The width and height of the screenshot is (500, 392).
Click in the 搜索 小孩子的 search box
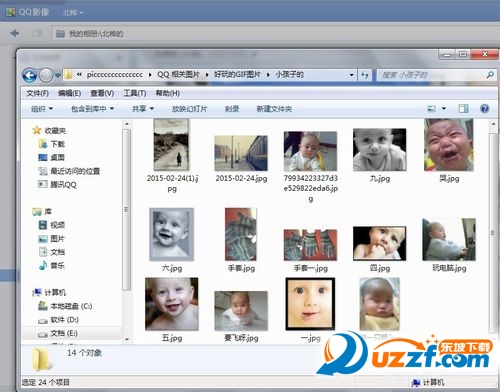coord(431,75)
